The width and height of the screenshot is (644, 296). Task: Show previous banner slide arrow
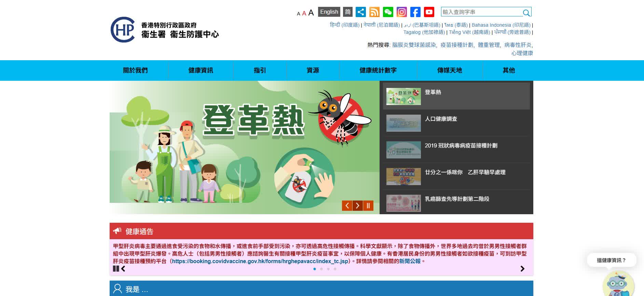tap(347, 206)
